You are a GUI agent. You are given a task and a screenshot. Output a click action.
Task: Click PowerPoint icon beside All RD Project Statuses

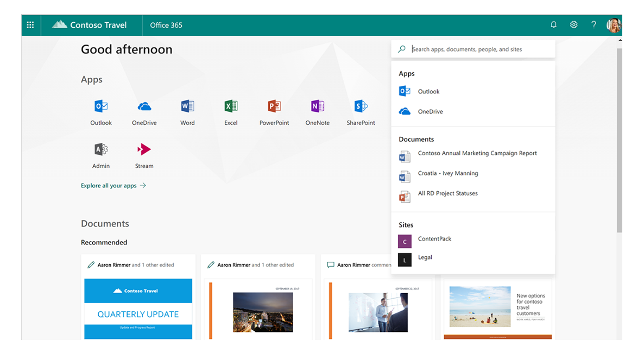(405, 197)
